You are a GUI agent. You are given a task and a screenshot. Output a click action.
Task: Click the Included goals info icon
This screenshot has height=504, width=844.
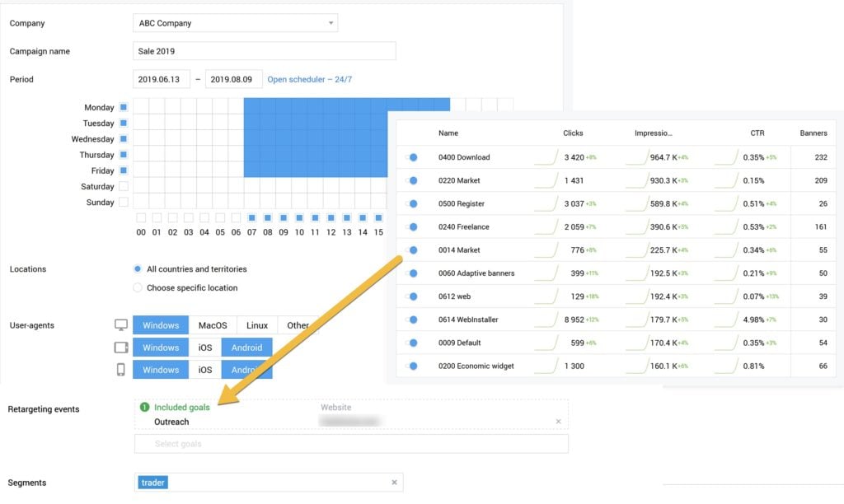[x=144, y=407]
